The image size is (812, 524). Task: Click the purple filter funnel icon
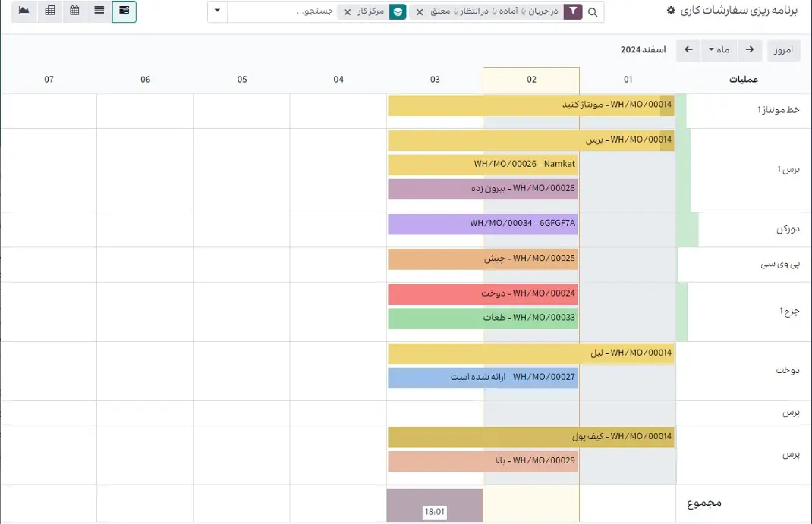(x=572, y=12)
